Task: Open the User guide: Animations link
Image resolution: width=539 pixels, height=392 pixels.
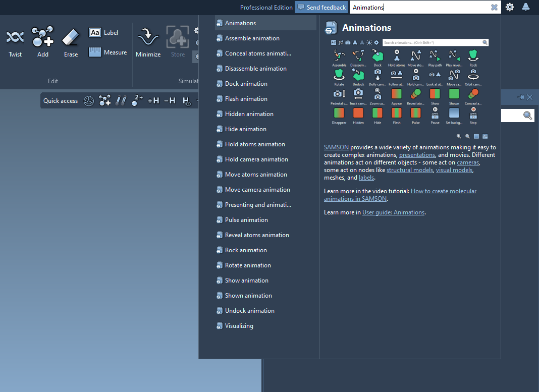Action: click(x=393, y=212)
